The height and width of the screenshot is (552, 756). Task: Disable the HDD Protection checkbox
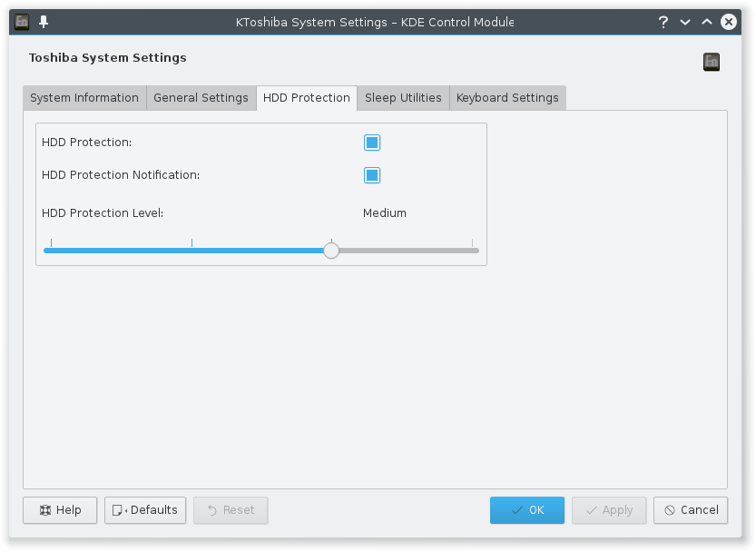372,143
